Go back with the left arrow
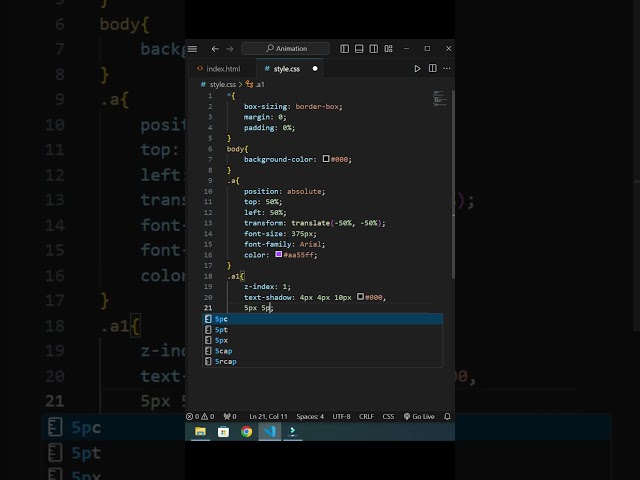 point(215,49)
